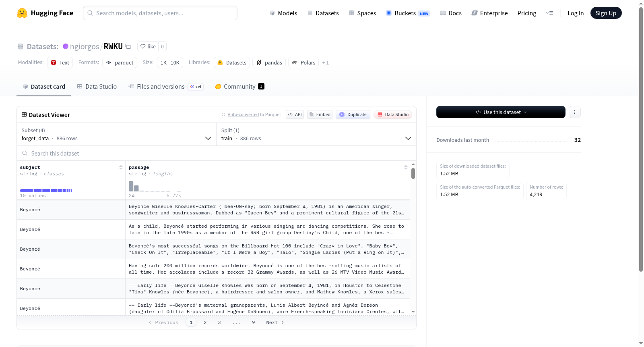Click the like count 0

pos(162,46)
